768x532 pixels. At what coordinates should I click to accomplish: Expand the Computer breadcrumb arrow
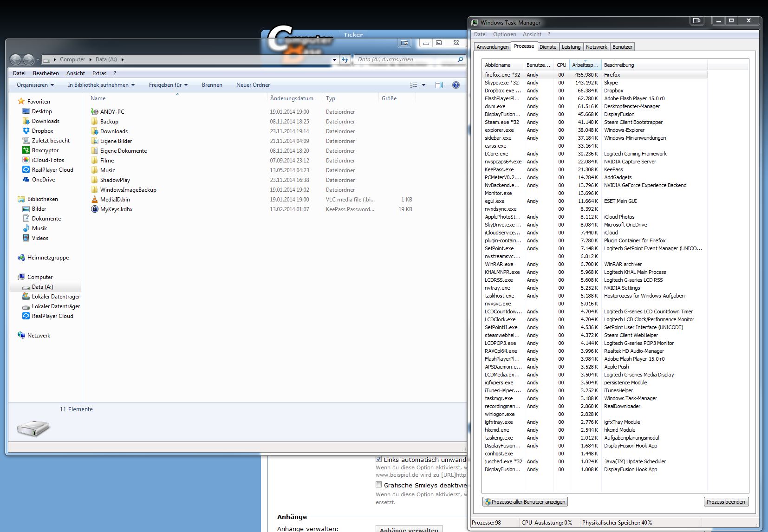[90, 59]
